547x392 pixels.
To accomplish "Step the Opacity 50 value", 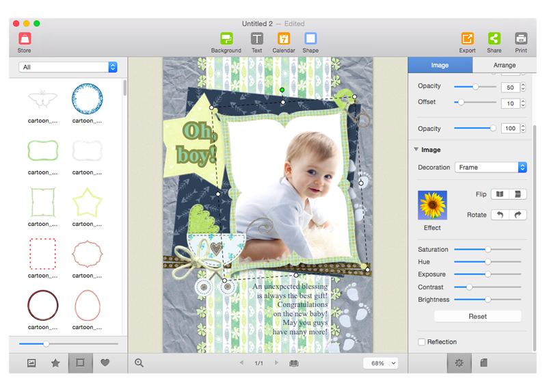I will [x=523, y=87].
